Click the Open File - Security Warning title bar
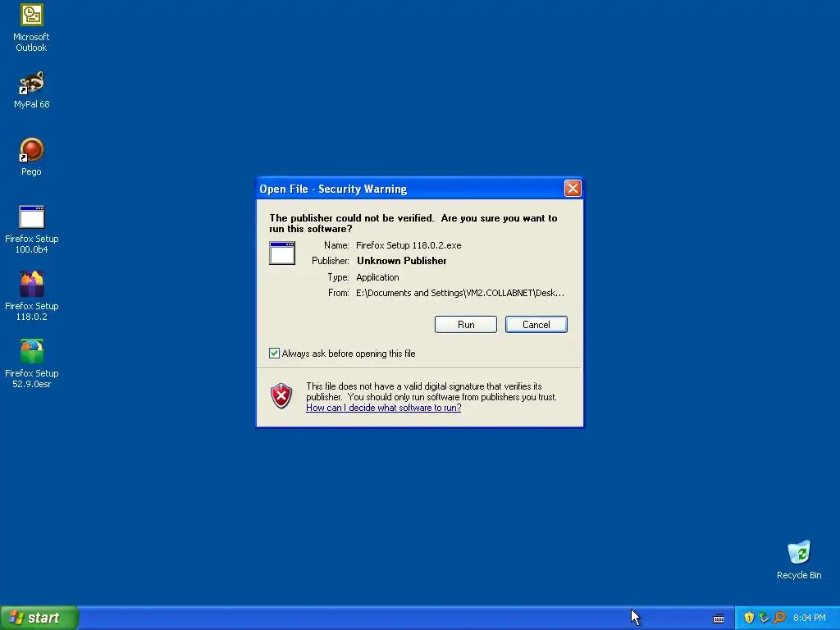 click(410, 189)
